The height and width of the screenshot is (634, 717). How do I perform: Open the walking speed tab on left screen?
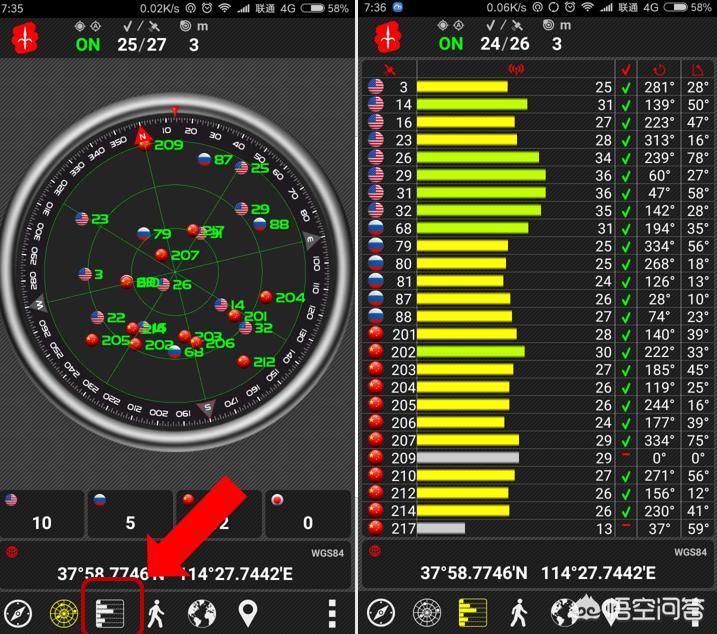(156, 613)
